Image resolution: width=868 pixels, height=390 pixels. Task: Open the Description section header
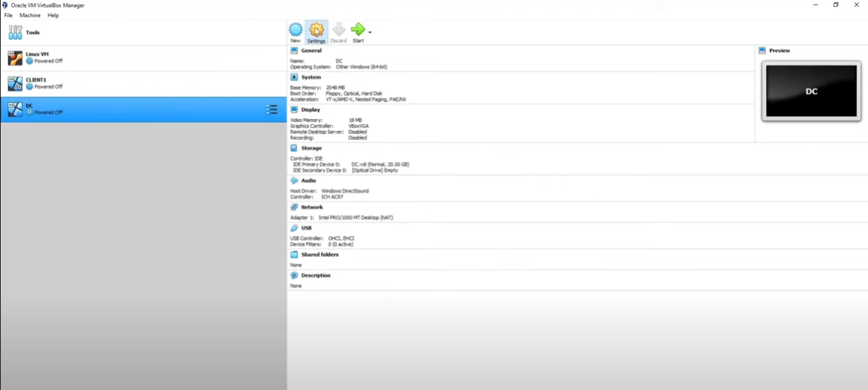[x=316, y=275]
